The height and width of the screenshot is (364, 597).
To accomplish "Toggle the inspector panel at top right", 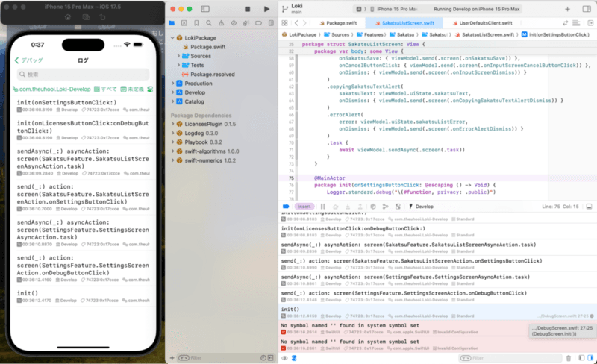I will pyautogui.click(x=587, y=9).
